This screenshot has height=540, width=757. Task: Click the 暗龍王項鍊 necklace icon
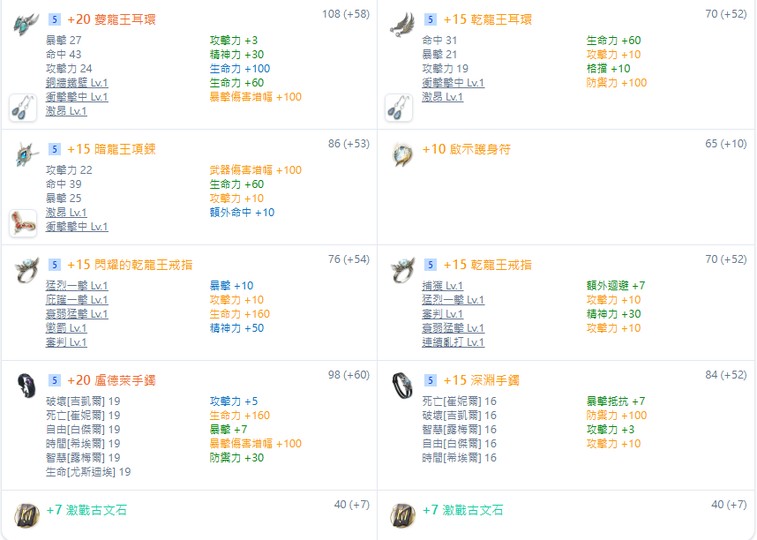click(x=26, y=154)
